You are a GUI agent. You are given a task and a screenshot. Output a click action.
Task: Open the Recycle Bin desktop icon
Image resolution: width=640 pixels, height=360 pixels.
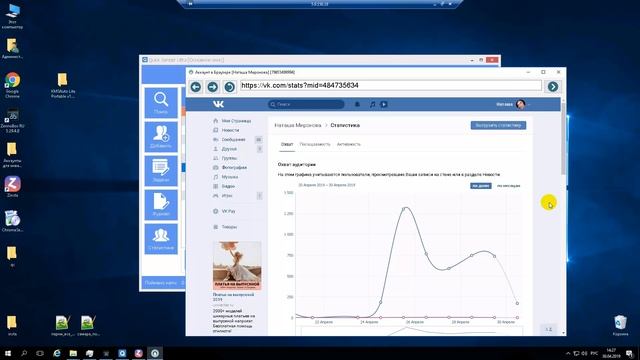click(x=620, y=325)
